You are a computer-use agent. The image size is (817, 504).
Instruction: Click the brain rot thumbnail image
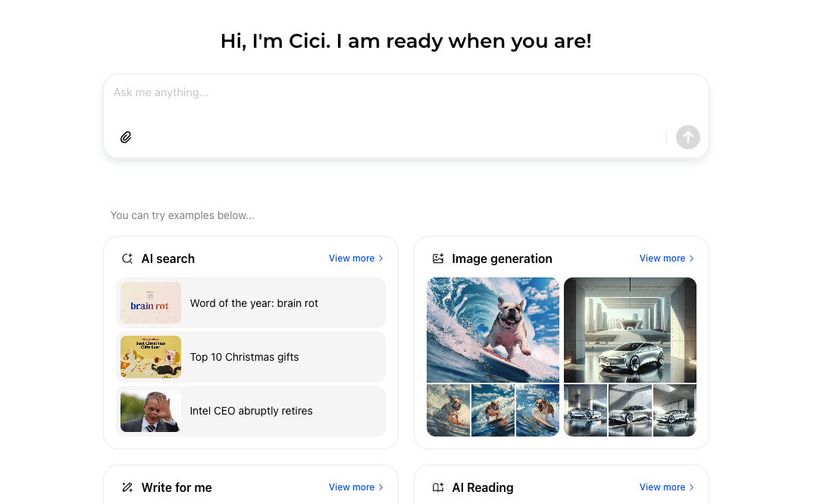[x=151, y=303]
